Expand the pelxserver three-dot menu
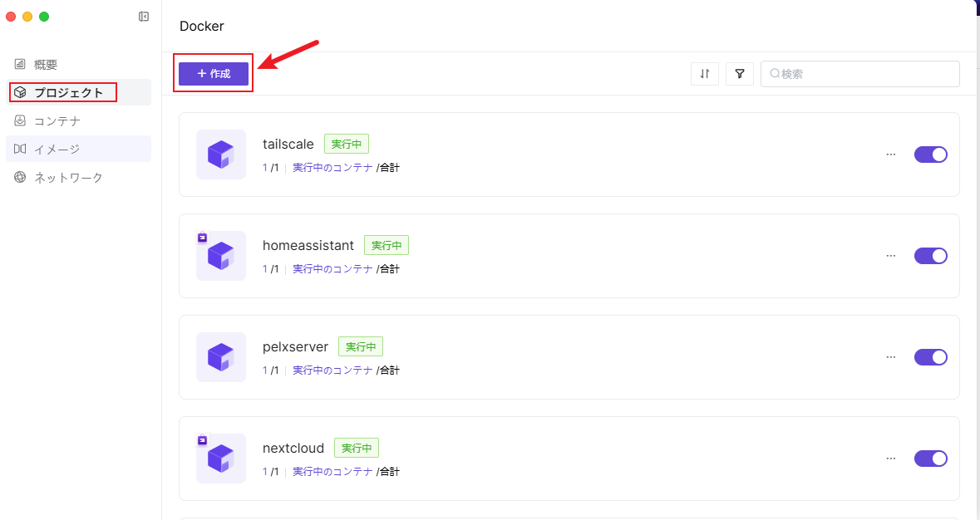The height and width of the screenshot is (520, 980). click(891, 357)
